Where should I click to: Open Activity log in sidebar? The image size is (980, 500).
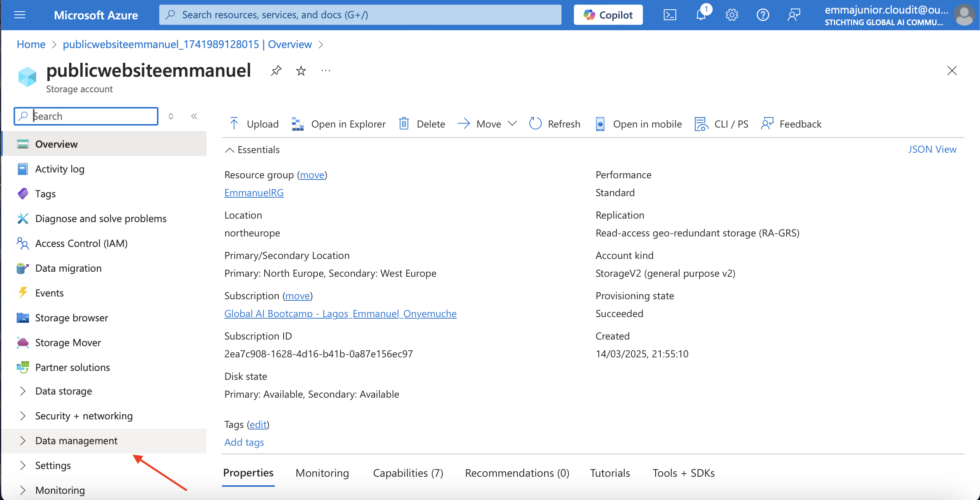(x=104, y=169)
